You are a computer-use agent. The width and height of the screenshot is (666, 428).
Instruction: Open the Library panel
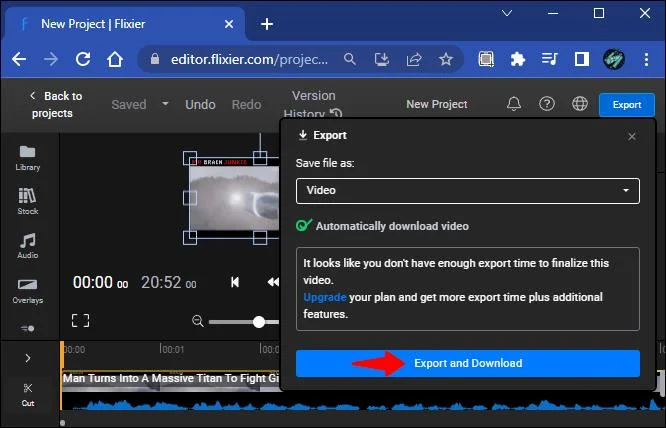point(28,158)
